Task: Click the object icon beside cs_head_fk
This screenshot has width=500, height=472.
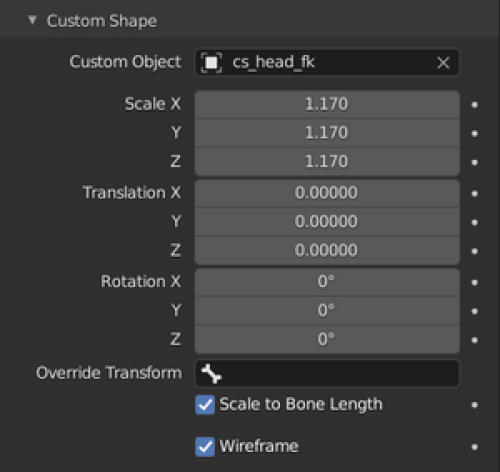Action: [211, 62]
